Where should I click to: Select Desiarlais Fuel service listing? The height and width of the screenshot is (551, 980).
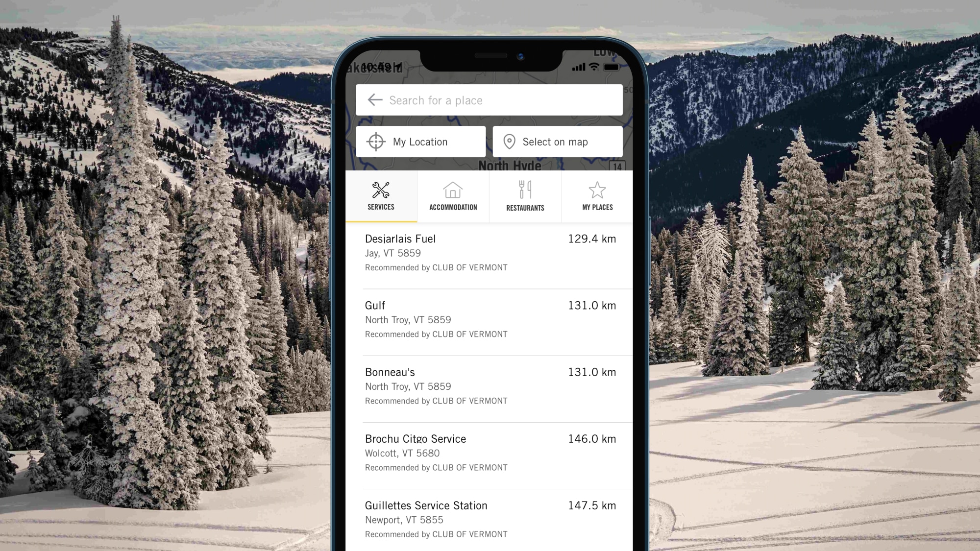490,253
